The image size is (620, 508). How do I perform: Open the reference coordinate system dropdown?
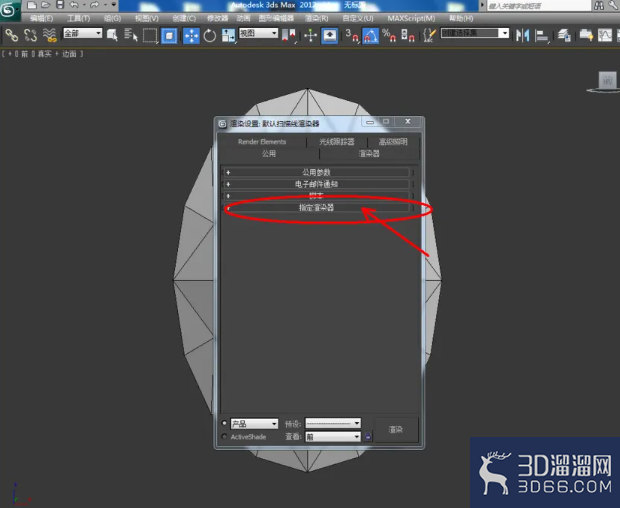pos(258,33)
